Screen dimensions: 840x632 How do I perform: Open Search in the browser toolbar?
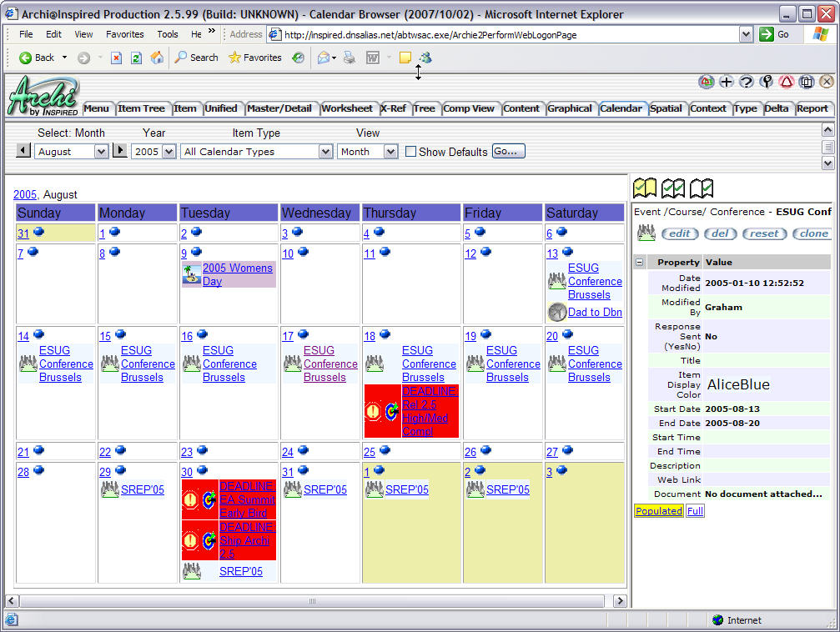tap(197, 58)
